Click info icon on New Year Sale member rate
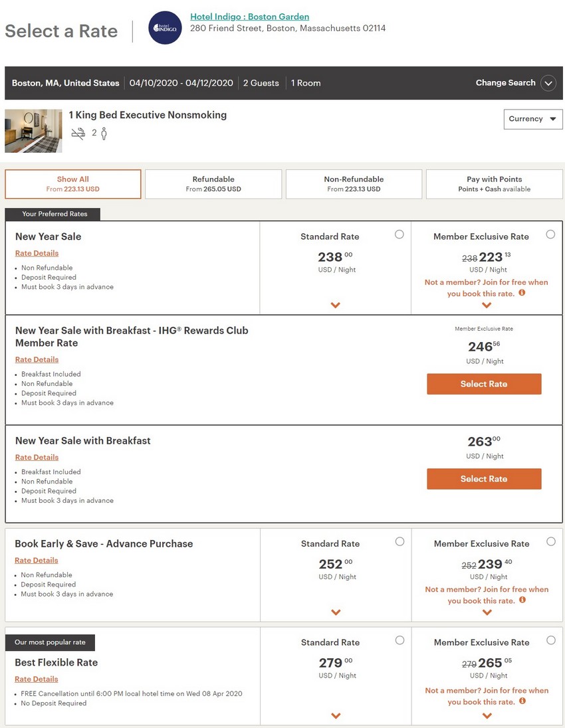Viewport: 565px width, 728px height. (522, 292)
